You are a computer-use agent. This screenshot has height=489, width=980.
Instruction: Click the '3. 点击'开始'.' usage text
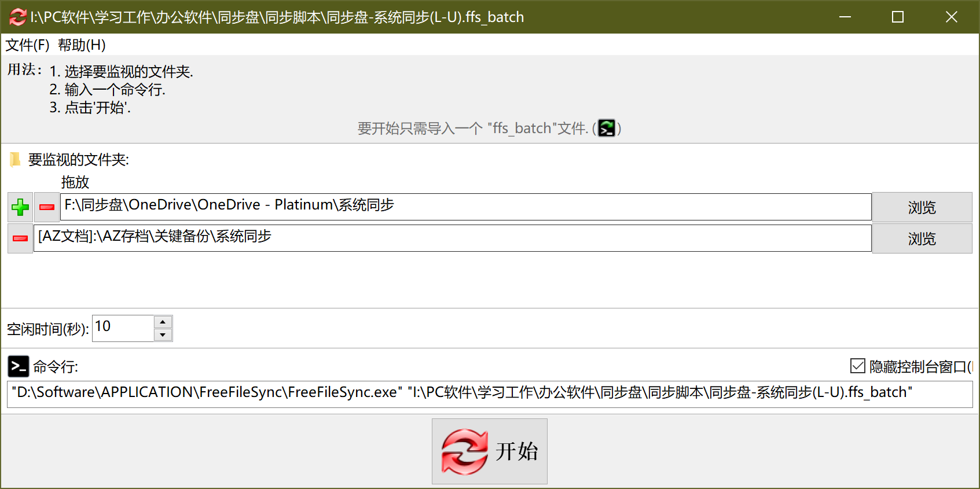point(90,108)
